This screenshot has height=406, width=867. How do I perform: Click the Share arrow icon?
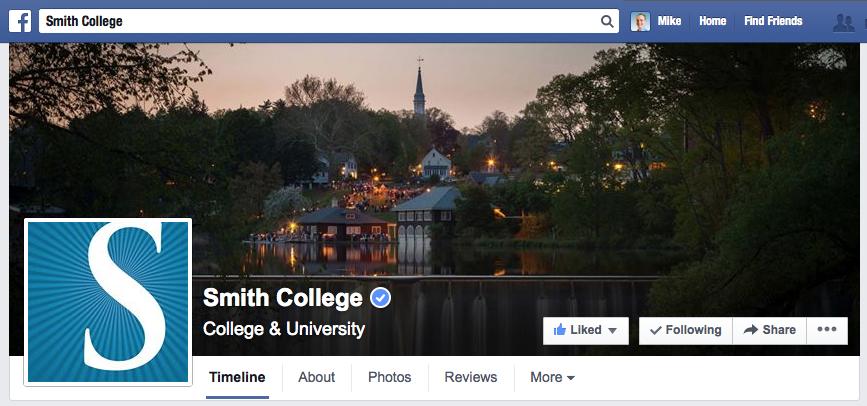pos(750,330)
